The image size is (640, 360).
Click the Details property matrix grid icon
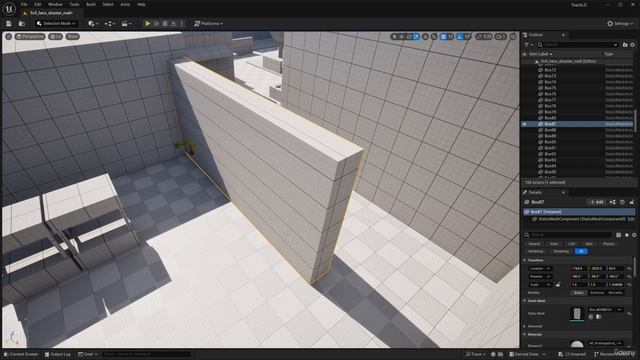tap(619, 235)
